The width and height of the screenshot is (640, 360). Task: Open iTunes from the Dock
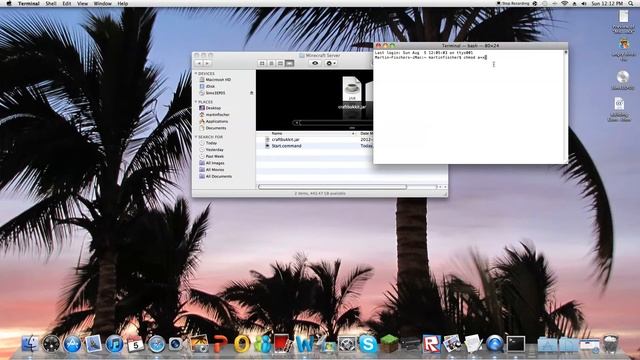[114, 344]
